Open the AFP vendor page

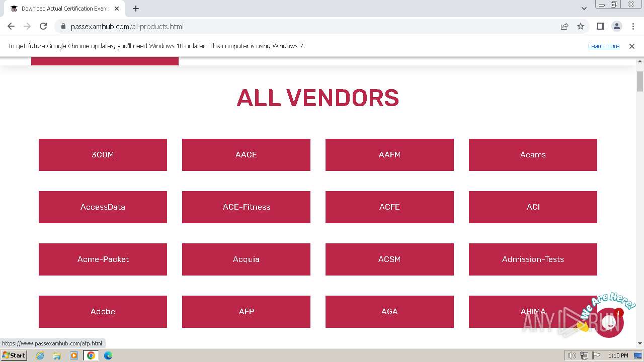tap(246, 312)
